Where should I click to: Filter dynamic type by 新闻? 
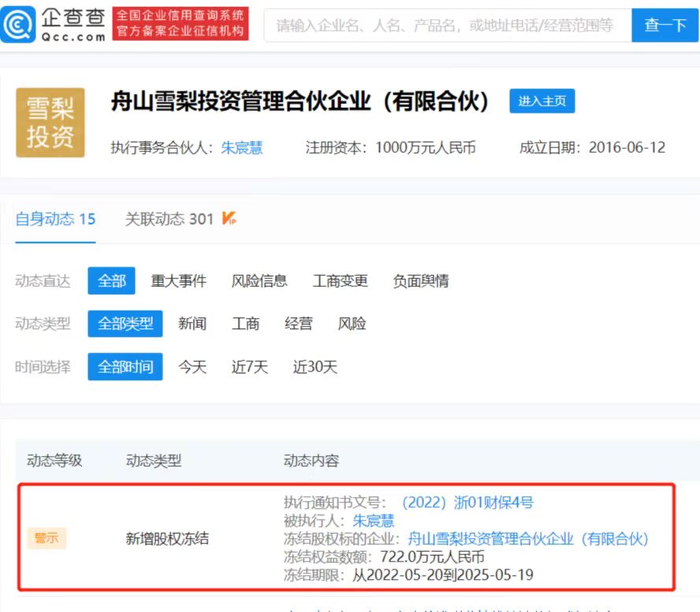coord(192,323)
